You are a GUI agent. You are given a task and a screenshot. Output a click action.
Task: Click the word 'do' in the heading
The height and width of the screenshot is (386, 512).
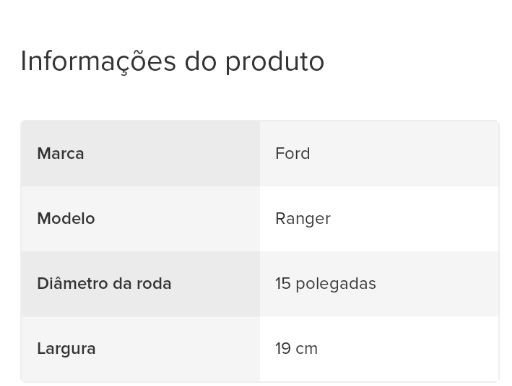click(x=201, y=61)
